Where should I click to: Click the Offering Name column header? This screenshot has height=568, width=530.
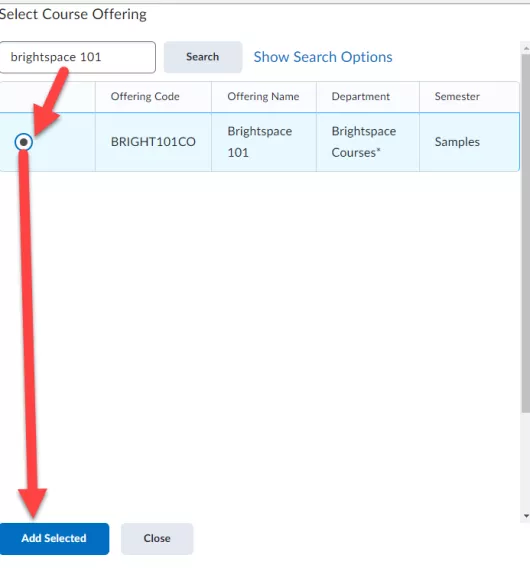(264, 97)
